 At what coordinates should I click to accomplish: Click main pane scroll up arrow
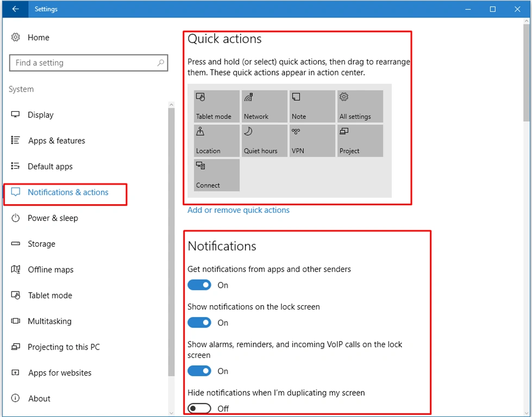[x=527, y=21]
